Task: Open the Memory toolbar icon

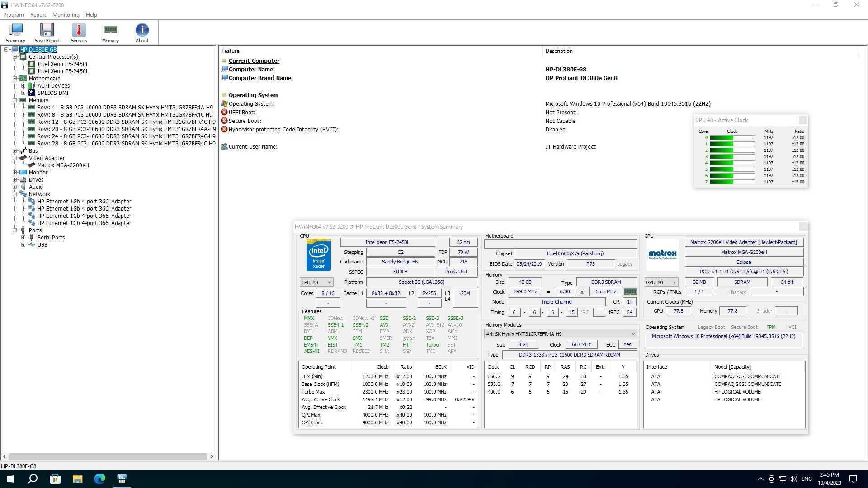Action: coord(110,33)
